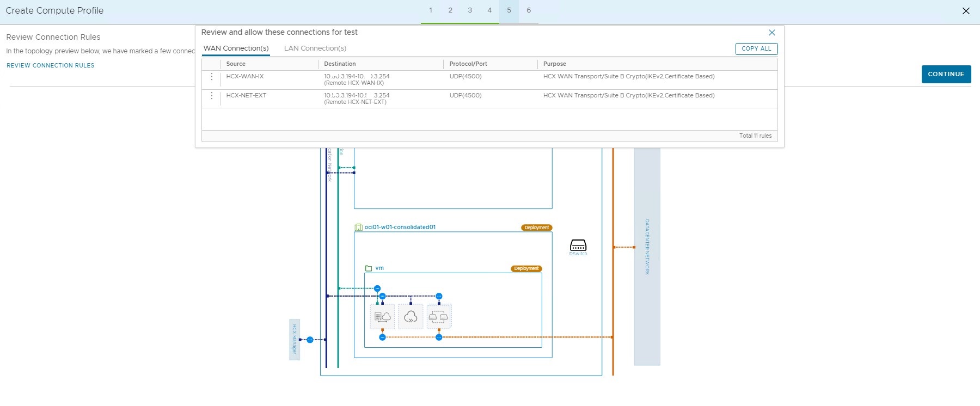Click the oci01-w01-consolidated01 cluster label

pyautogui.click(x=400, y=227)
